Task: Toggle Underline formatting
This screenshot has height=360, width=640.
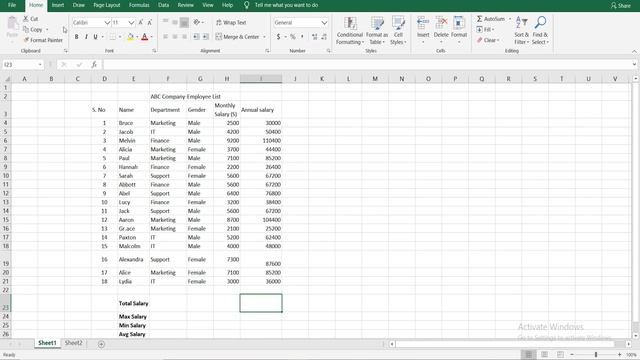Action: [96, 37]
